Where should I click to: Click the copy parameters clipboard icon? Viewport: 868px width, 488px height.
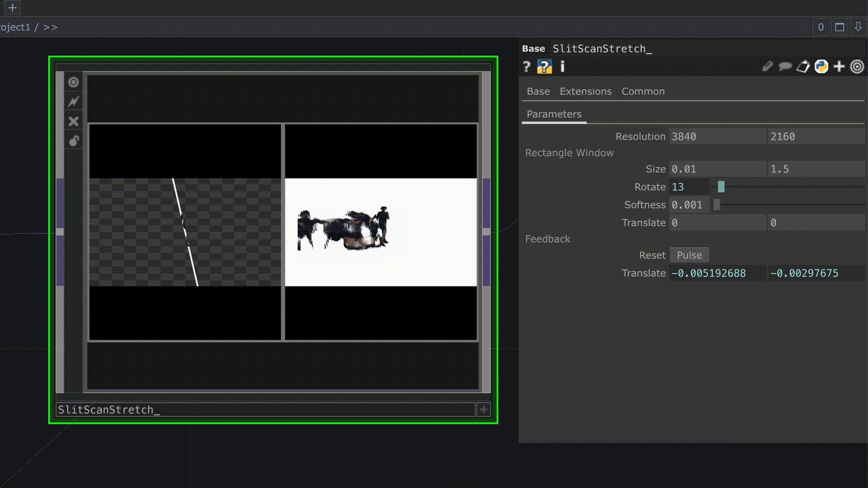tap(802, 66)
